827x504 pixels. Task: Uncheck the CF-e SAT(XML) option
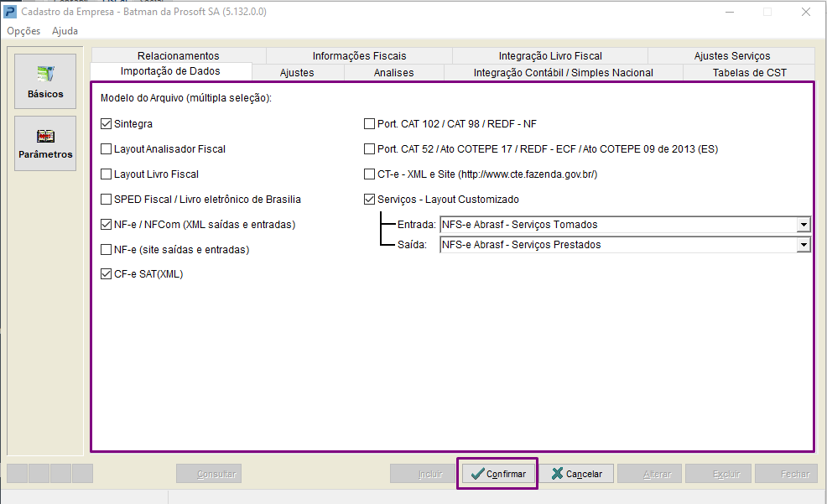106,274
